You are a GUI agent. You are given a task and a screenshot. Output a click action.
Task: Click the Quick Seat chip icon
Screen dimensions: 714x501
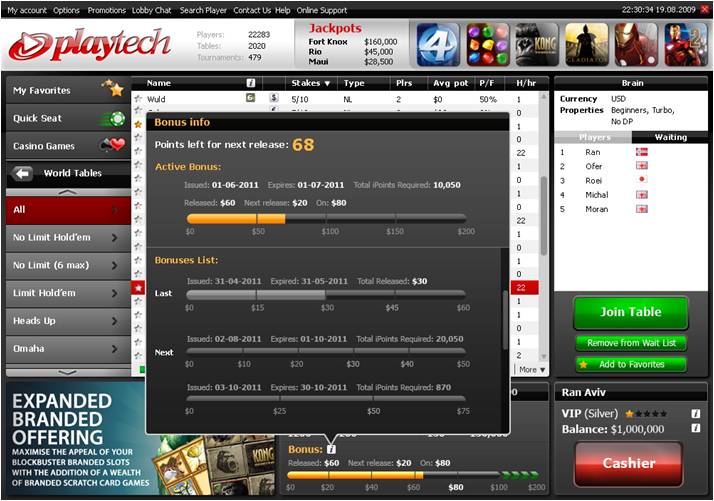coord(113,119)
